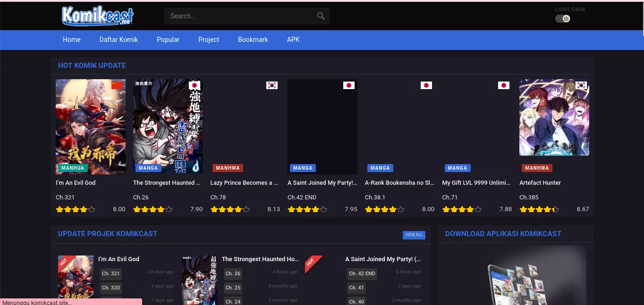Open The Strongest Haunted Ho... project title

[261, 259]
